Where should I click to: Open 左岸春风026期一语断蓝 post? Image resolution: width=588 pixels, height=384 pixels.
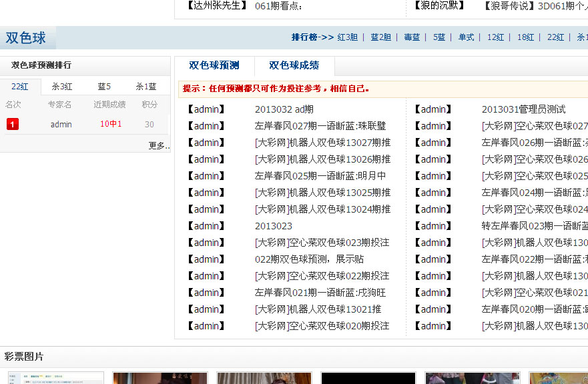[x=535, y=143]
